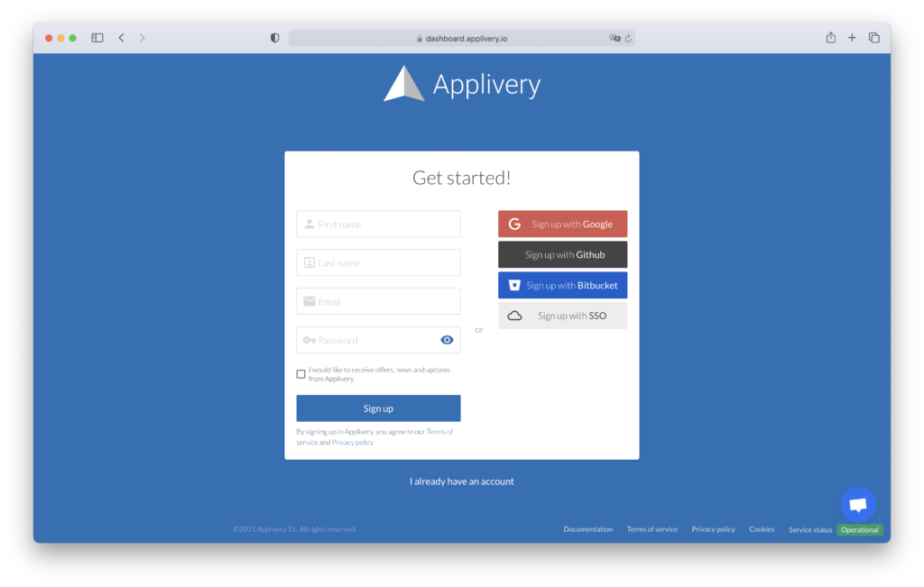Click the privacy shield icon

click(x=274, y=38)
